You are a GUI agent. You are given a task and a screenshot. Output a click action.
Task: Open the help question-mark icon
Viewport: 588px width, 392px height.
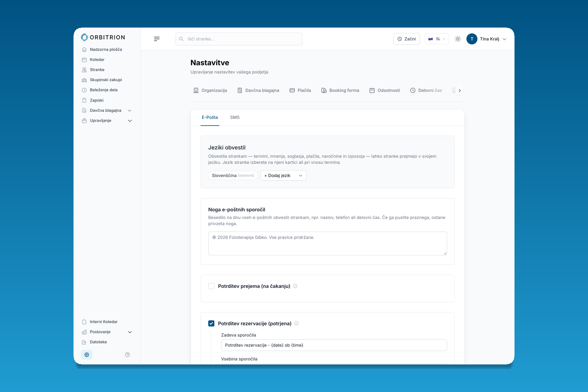point(127,355)
